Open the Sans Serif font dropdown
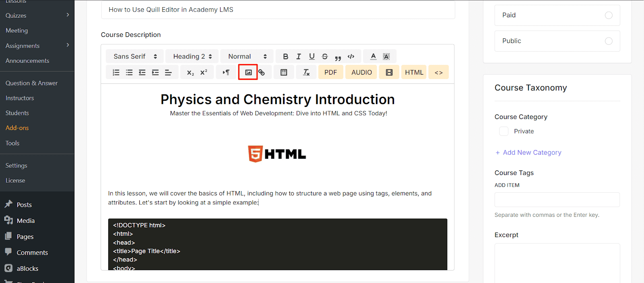This screenshot has width=644, height=283. click(x=135, y=56)
